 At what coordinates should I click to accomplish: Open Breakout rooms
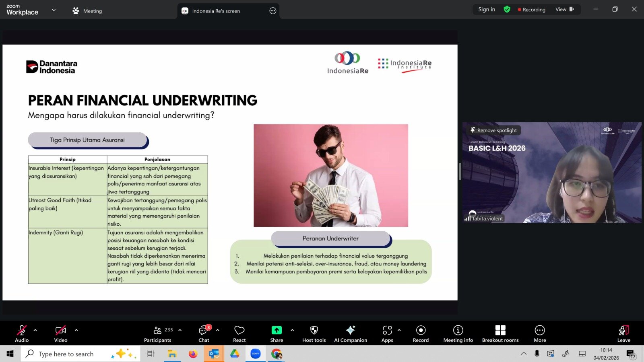500,333
